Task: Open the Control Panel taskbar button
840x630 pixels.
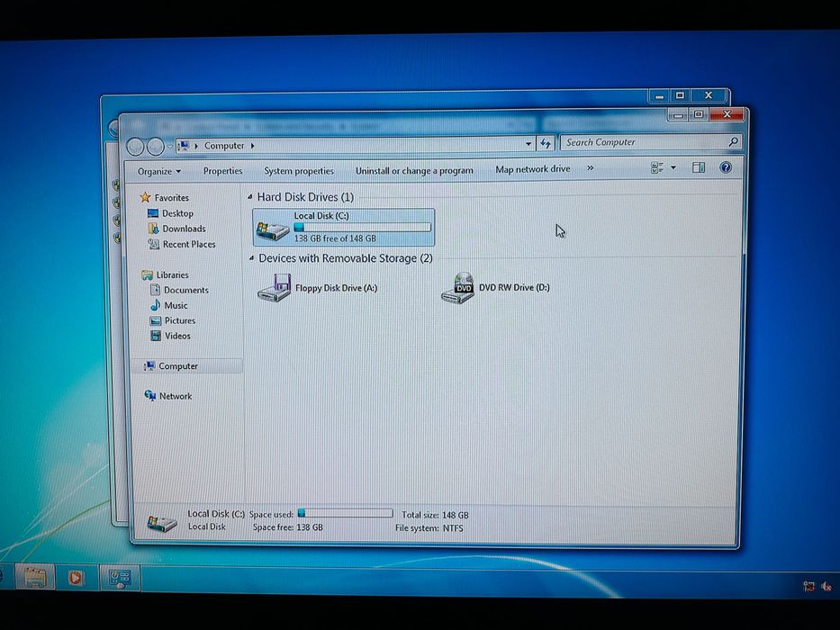Action: pos(120,579)
